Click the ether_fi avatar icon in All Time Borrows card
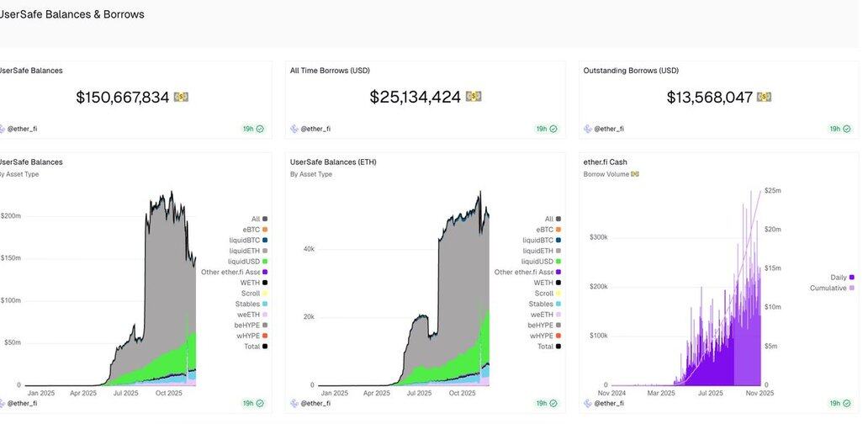The height and width of the screenshot is (424, 868). [294, 129]
